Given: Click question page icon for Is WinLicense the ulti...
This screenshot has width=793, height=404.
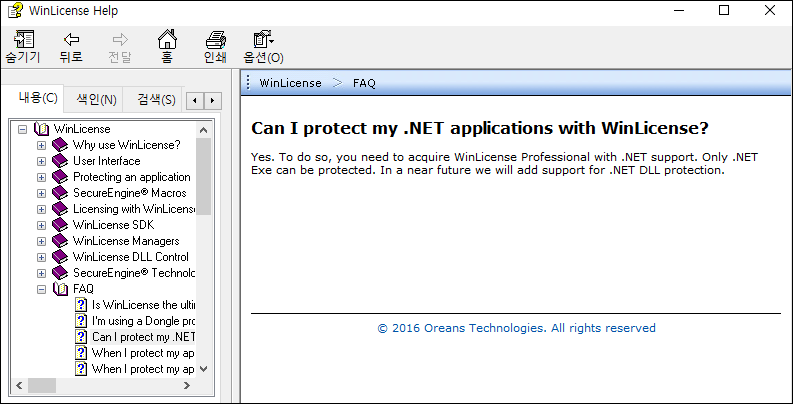Looking at the screenshot, I should tap(81, 305).
